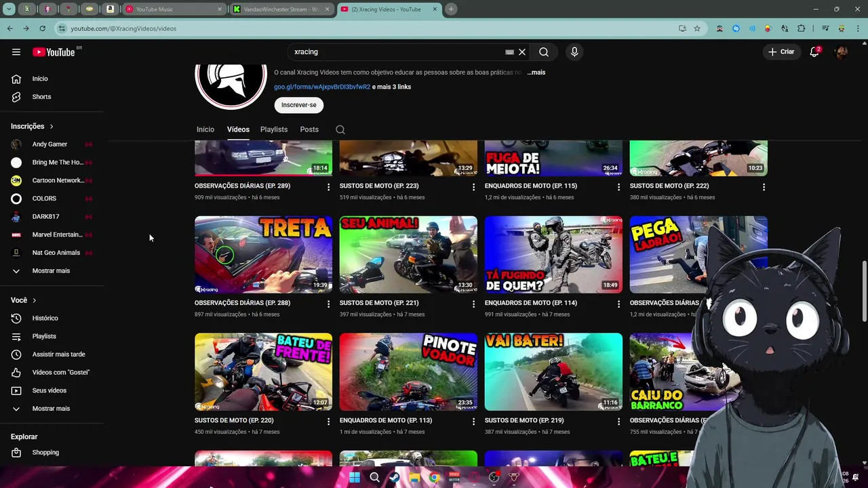
Task: Play BATEU DE FRENTE thumbnail video
Action: tap(263, 372)
